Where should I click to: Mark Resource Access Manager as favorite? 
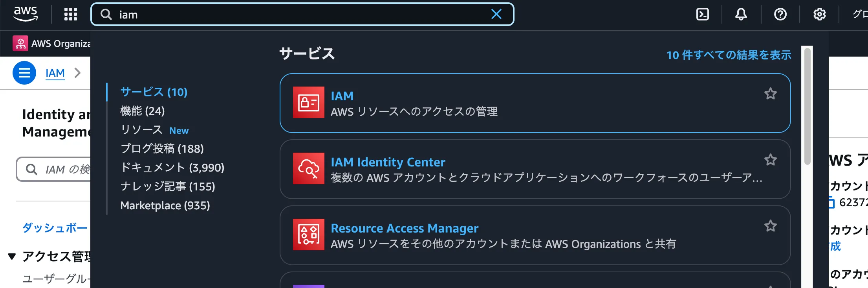[770, 226]
